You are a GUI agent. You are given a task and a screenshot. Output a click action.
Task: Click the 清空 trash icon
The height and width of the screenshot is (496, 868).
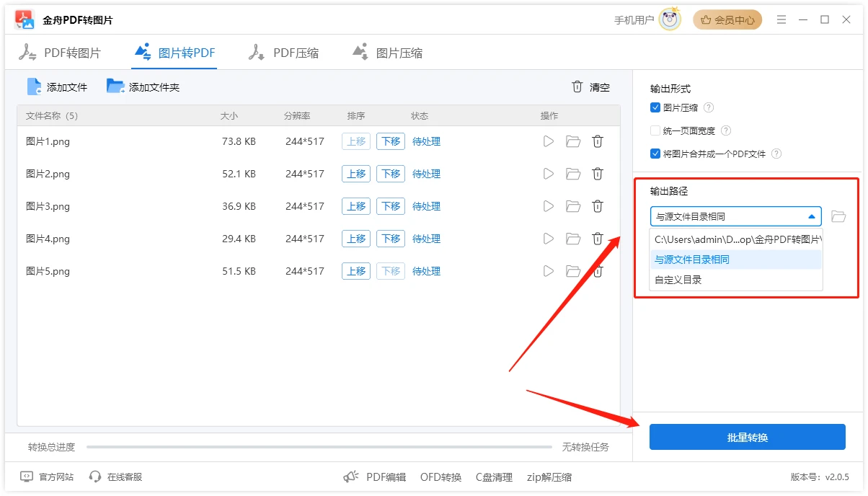577,87
